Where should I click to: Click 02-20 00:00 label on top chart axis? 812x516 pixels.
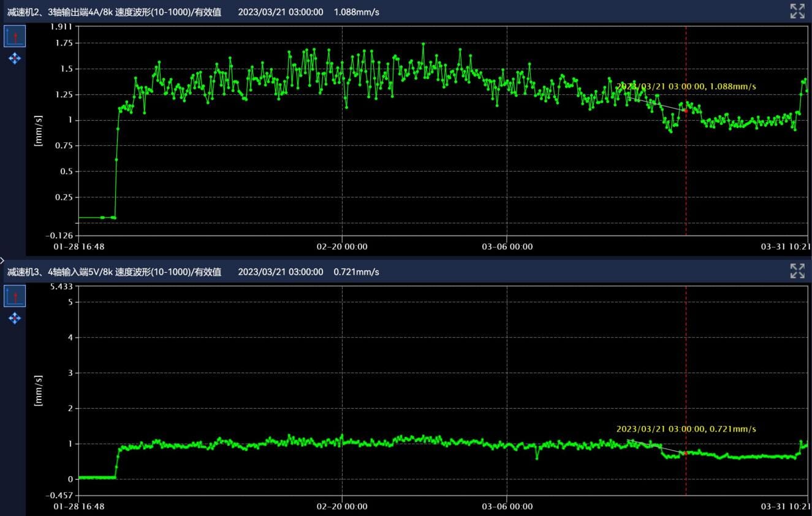pos(342,246)
